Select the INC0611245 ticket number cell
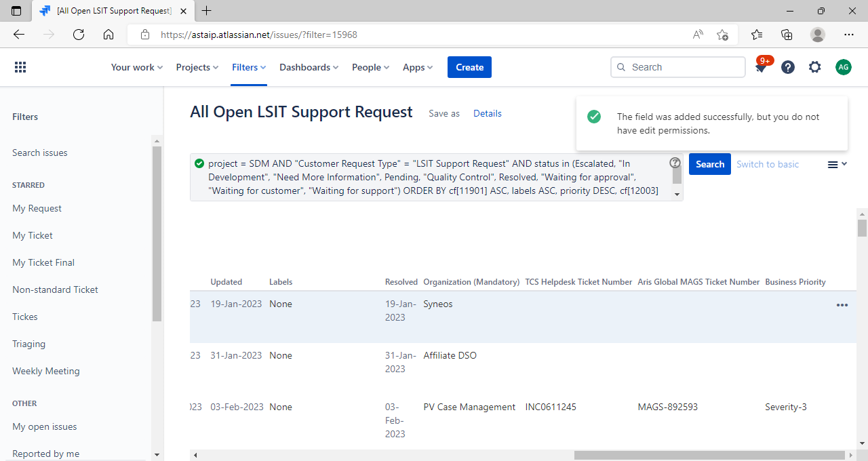Screen dimensions: 868x461 click(551, 407)
